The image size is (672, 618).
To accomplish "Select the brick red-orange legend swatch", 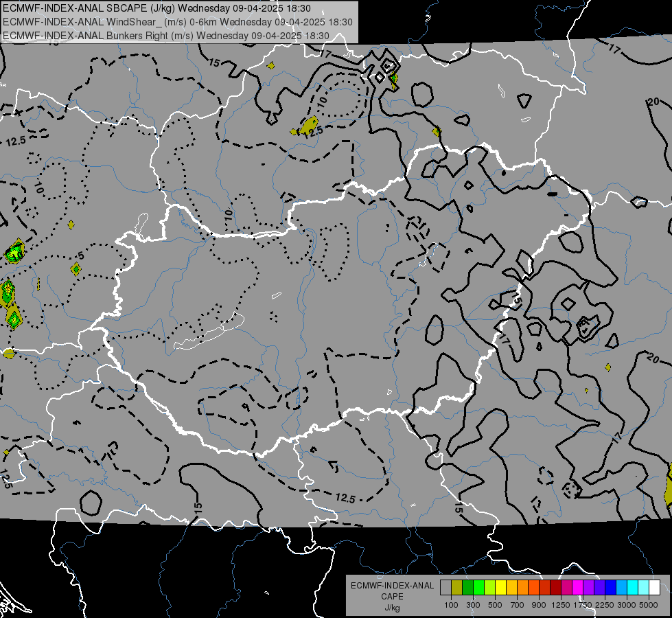I will [545, 588].
